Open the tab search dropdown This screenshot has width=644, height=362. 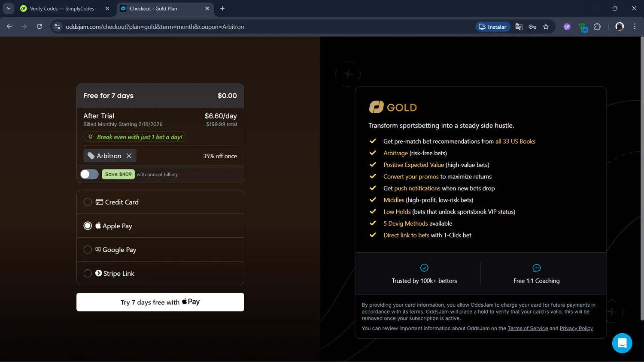pos(9,9)
